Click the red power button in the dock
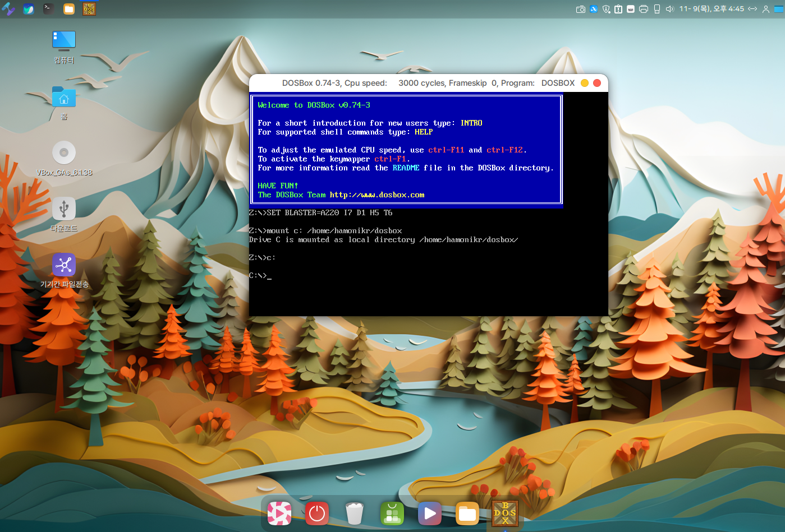785x532 pixels. point(317,513)
